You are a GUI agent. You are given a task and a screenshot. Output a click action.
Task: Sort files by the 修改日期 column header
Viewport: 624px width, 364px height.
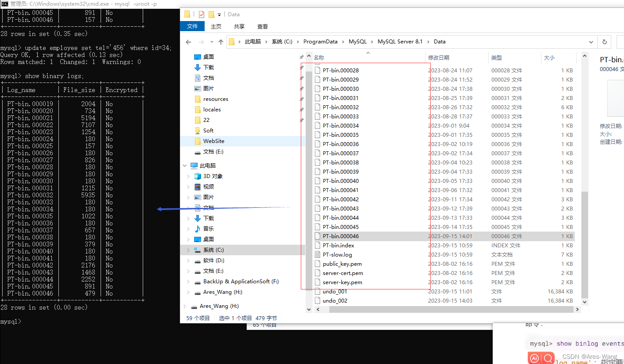tap(439, 58)
